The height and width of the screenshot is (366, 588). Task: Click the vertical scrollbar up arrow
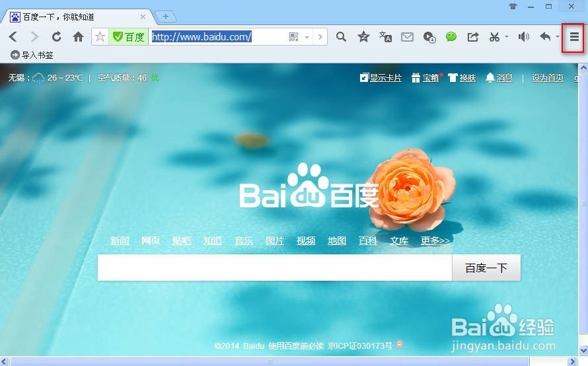pyautogui.click(x=583, y=68)
